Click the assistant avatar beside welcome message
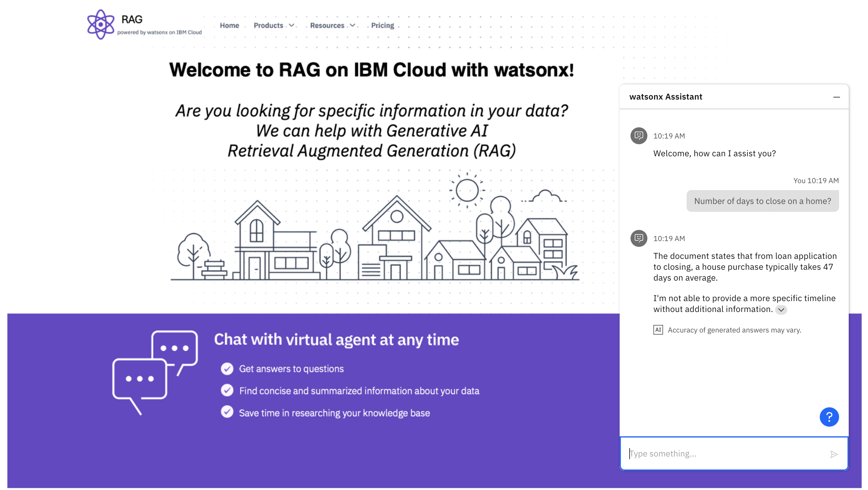Screen dimensions: 868x490 coord(639,135)
